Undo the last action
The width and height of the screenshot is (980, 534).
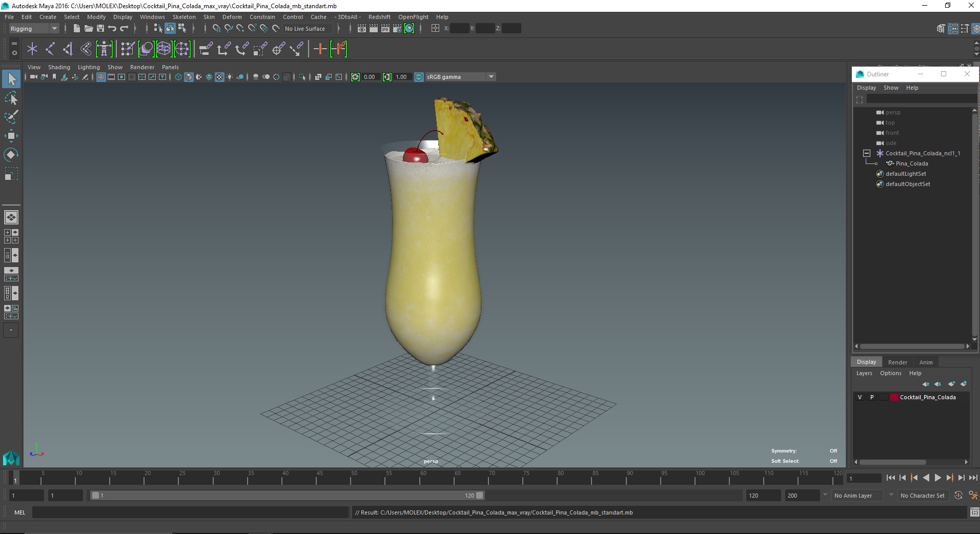(112, 29)
